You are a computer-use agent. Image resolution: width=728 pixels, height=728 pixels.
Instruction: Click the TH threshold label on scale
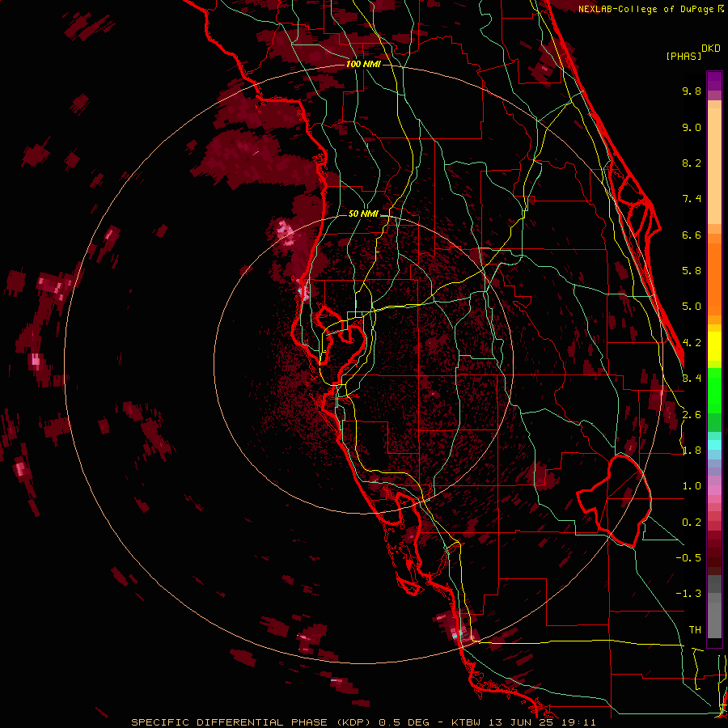[695, 630]
